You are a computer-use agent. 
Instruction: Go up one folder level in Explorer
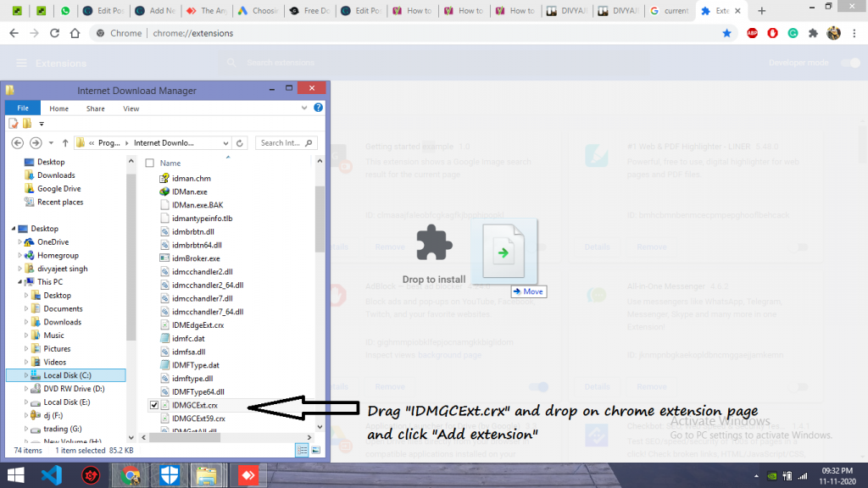(x=65, y=142)
